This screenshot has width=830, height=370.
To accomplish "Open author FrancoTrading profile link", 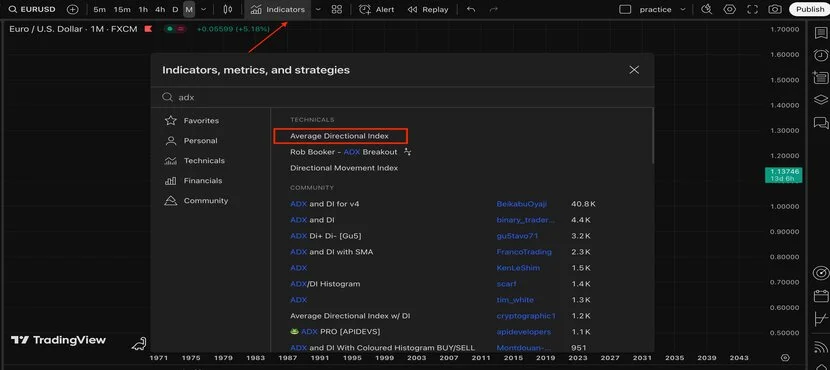I will coord(524,252).
